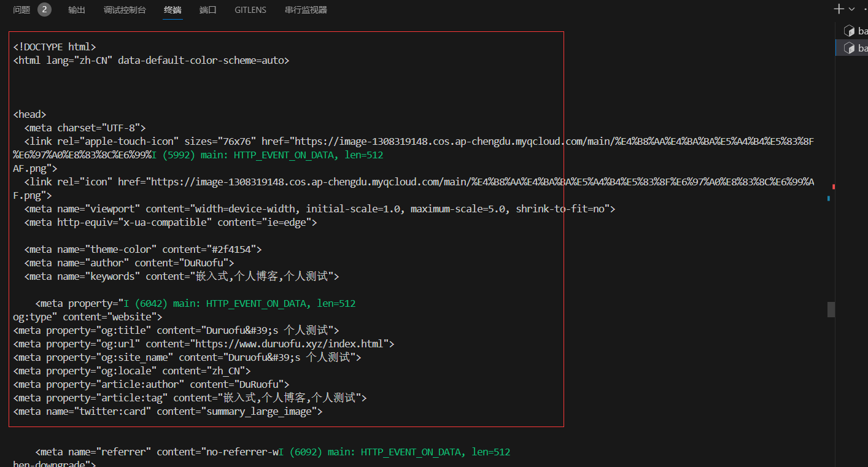Viewport: 868px width, 467px height.
Task: Open the 串行监视器 tab
Action: tap(306, 10)
